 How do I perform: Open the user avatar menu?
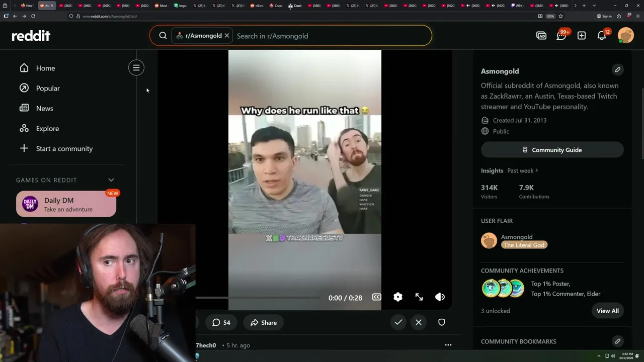(626, 36)
